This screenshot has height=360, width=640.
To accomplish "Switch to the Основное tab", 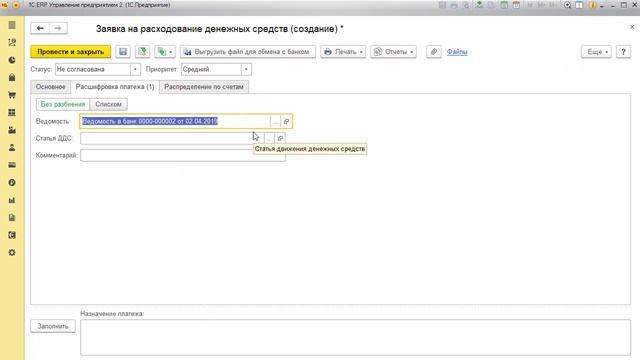I will (x=51, y=87).
